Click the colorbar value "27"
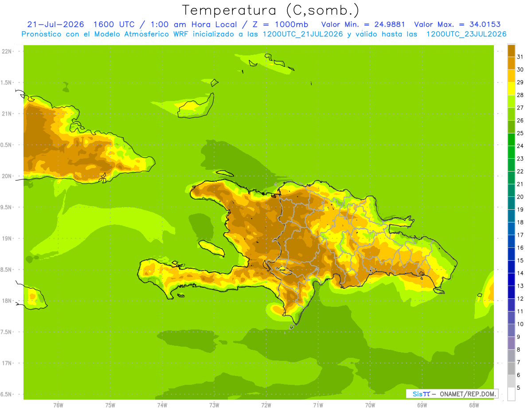Viewport: 532px width, 411px height. 520,108
